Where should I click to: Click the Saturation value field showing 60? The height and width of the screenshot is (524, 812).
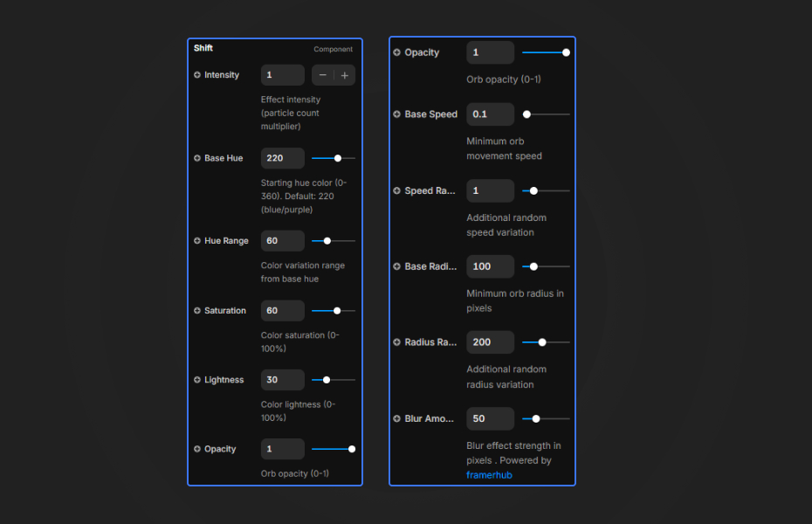click(x=282, y=311)
